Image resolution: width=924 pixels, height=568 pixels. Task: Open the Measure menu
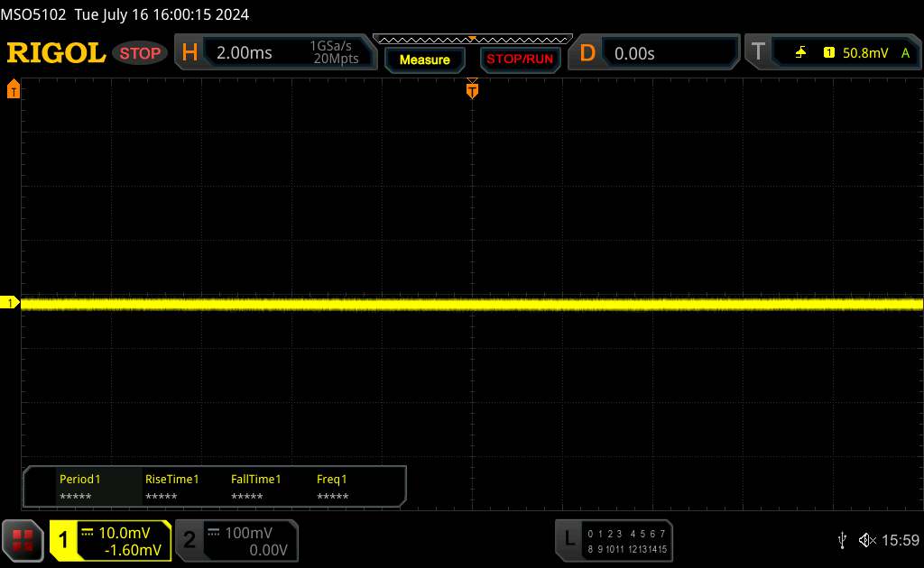coord(424,60)
